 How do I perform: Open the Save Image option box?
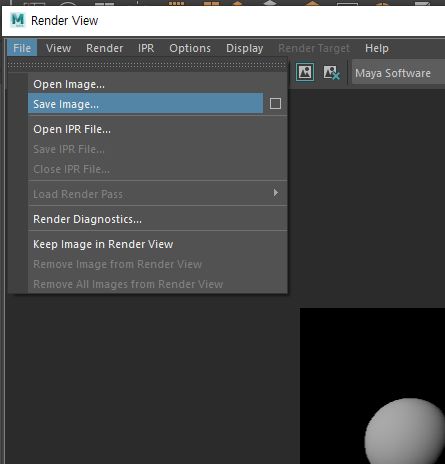(275, 104)
